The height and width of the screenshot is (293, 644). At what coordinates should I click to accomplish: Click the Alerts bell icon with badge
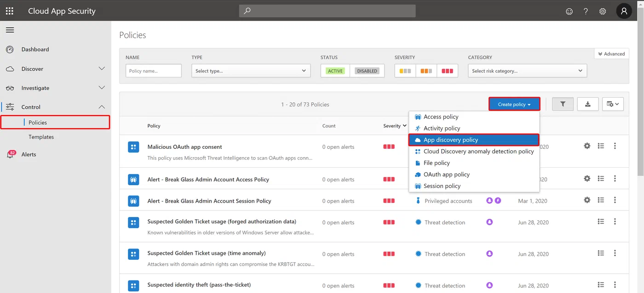[10, 154]
